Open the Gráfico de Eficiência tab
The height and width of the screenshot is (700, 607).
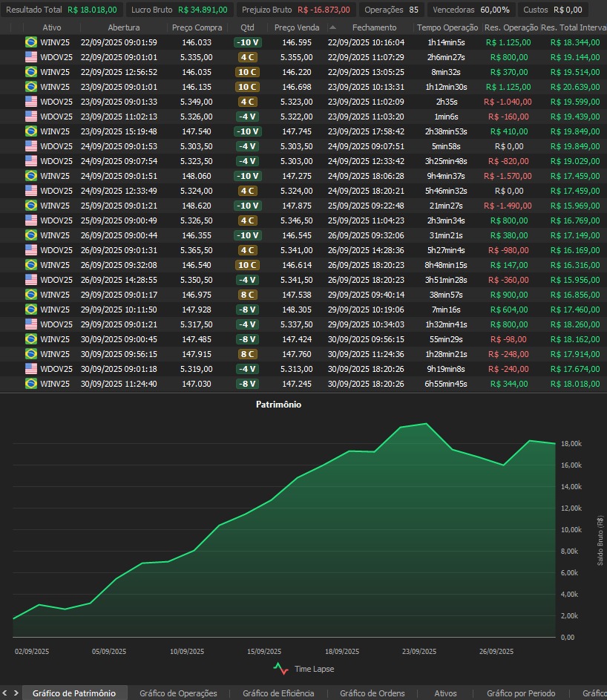point(278,693)
